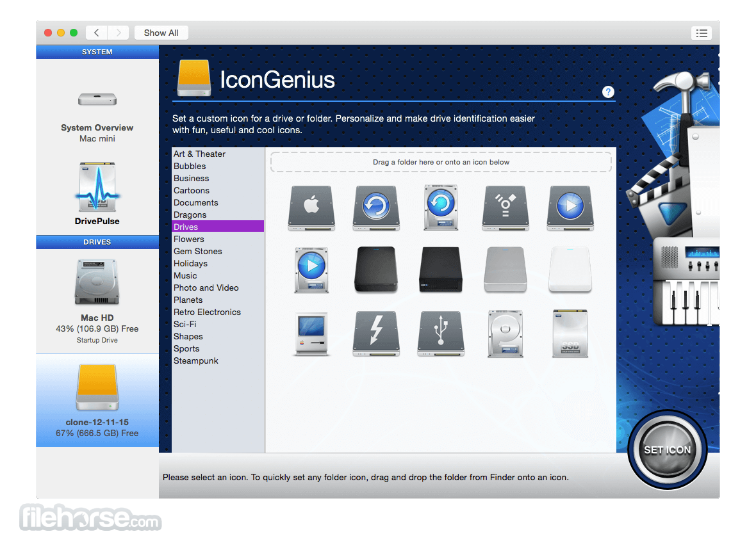The image size is (756, 550).
Task: Select the open hard disk platter icon
Action: pos(505,334)
